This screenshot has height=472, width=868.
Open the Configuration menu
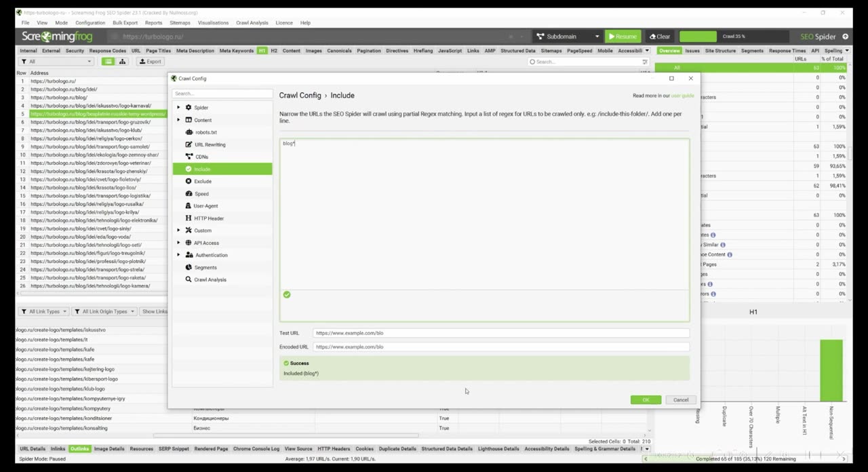click(x=90, y=23)
